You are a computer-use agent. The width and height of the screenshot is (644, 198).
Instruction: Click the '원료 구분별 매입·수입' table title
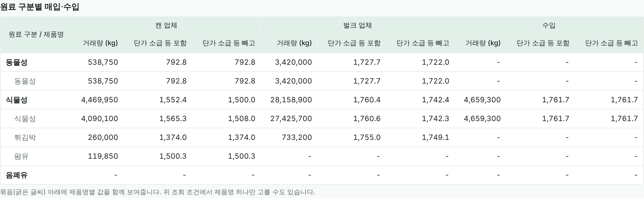click(x=40, y=7)
